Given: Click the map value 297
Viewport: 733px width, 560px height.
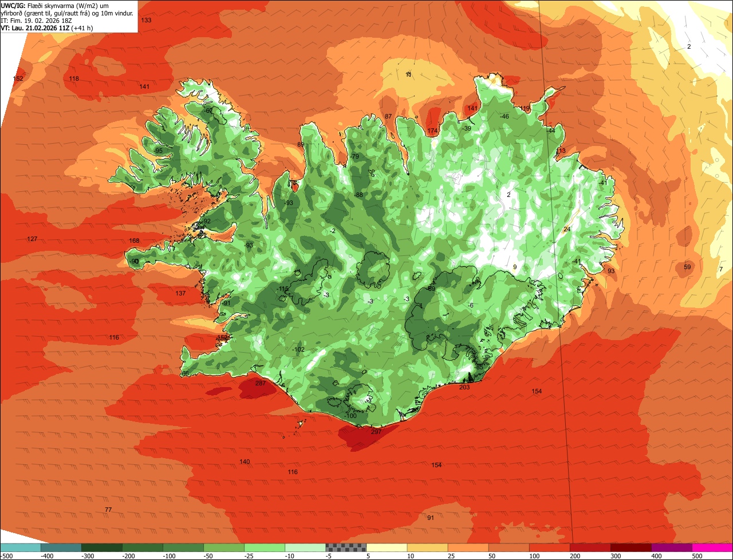Looking at the screenshot, I should [x=376, y=432].
